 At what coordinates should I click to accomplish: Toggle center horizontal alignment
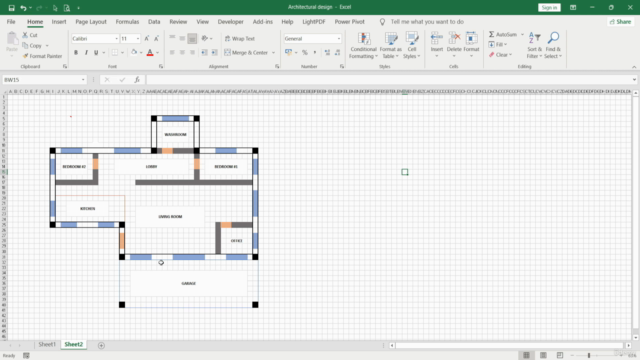(x=182, y=53)
